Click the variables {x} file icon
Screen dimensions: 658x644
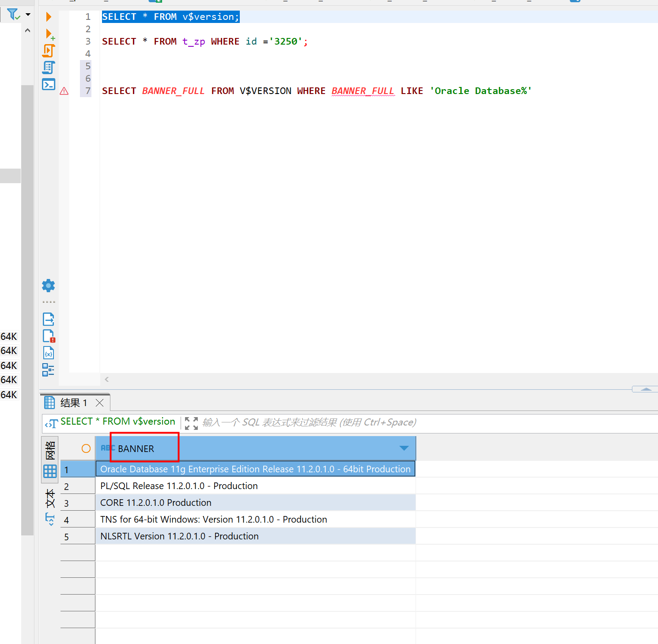[49, 353]
